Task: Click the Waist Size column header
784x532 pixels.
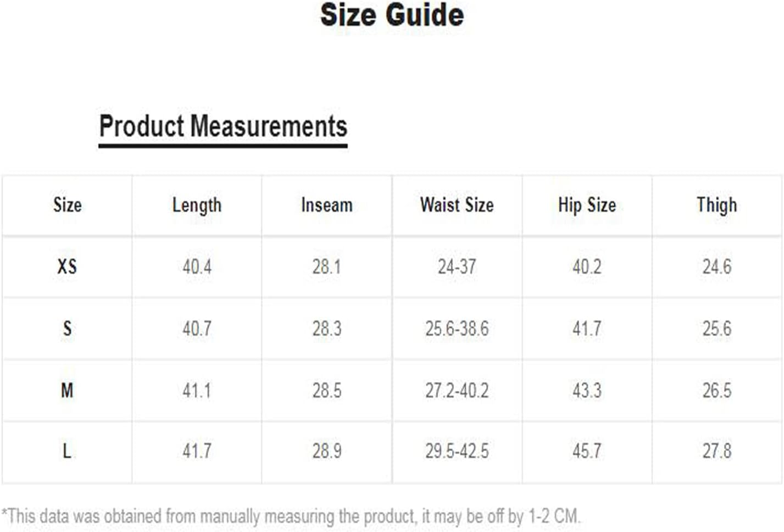Action: [x=457, y=205]
